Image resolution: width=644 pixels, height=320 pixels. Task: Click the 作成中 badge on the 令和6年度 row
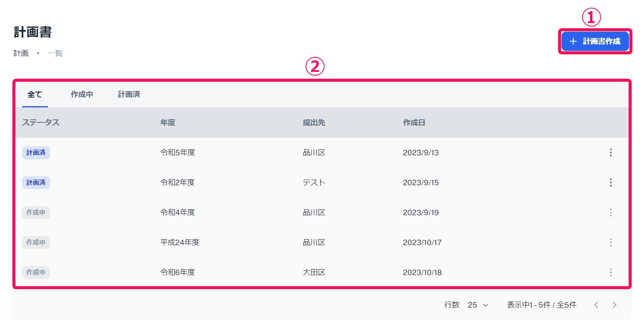[36, 273]
